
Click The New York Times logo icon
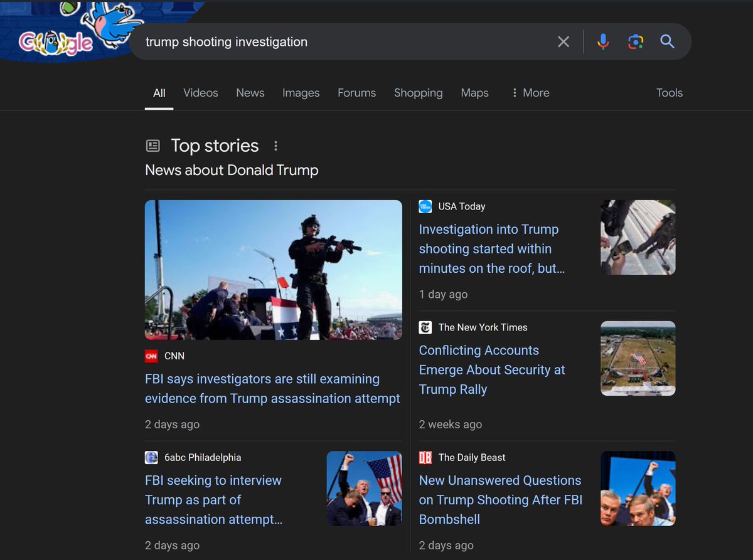(425, 327)
